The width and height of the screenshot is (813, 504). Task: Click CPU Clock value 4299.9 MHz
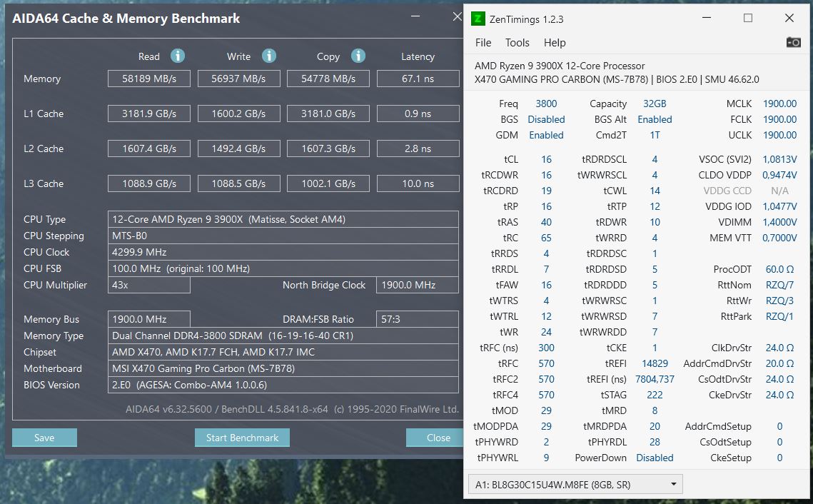(x=283, y=253)
